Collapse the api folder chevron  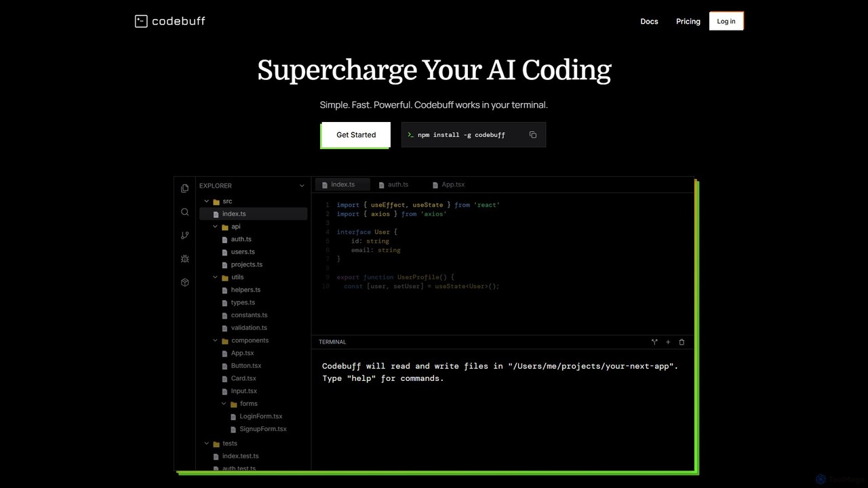click(x=216, y=227)
